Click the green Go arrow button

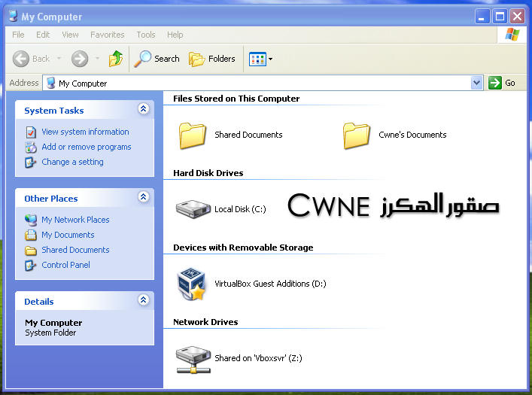[494, 83]
